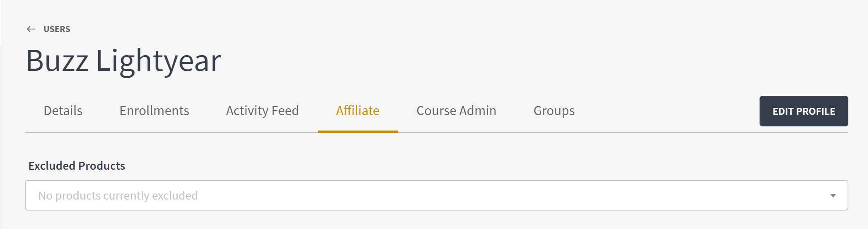This screenshot has height=229, width=868.
Task: Click the Buzz Lightyear page heading
Action: pos(124,61)
